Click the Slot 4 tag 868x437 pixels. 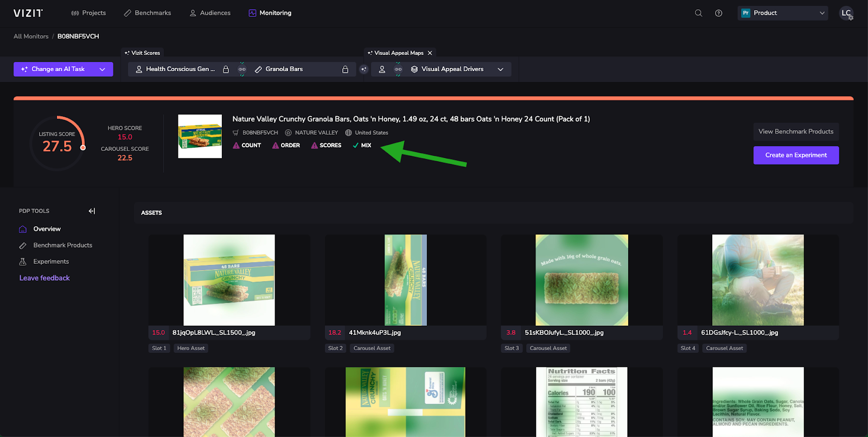point(688,348)
